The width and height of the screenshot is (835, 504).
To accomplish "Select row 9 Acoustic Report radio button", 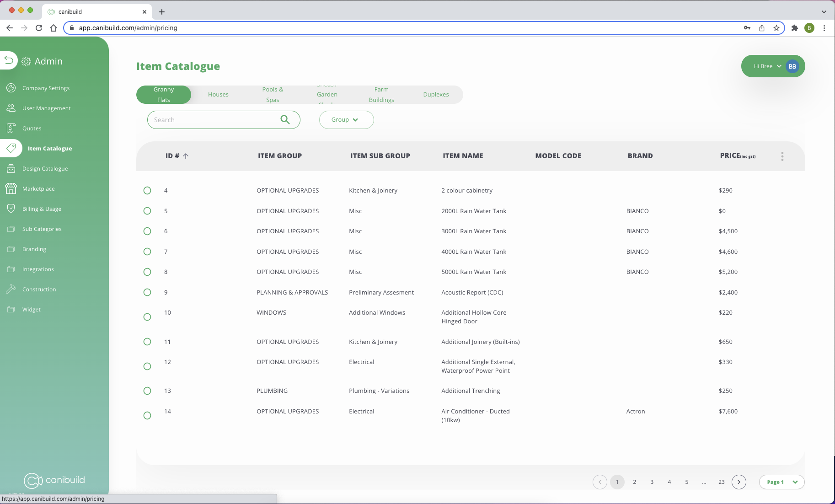I will pyautogui.click(x=147, y=292).
